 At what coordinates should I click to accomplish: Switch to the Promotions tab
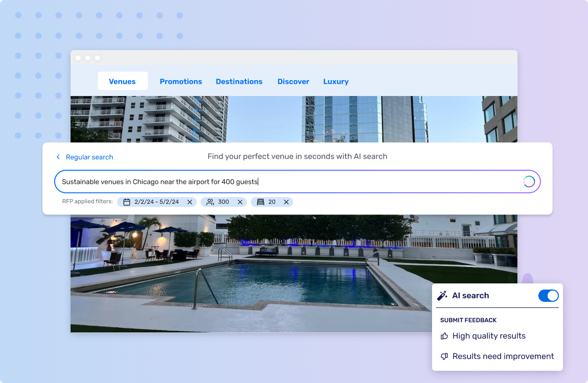(x=180, y=81)
